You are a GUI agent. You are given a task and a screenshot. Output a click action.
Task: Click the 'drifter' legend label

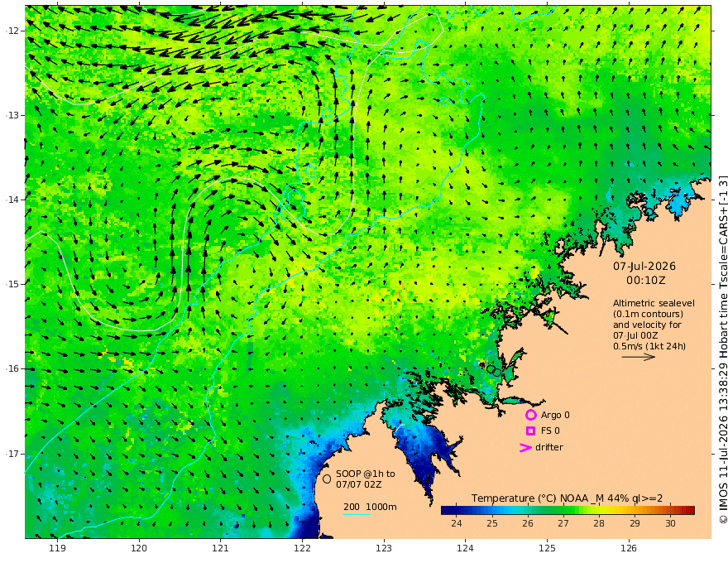tap(548, 447)
